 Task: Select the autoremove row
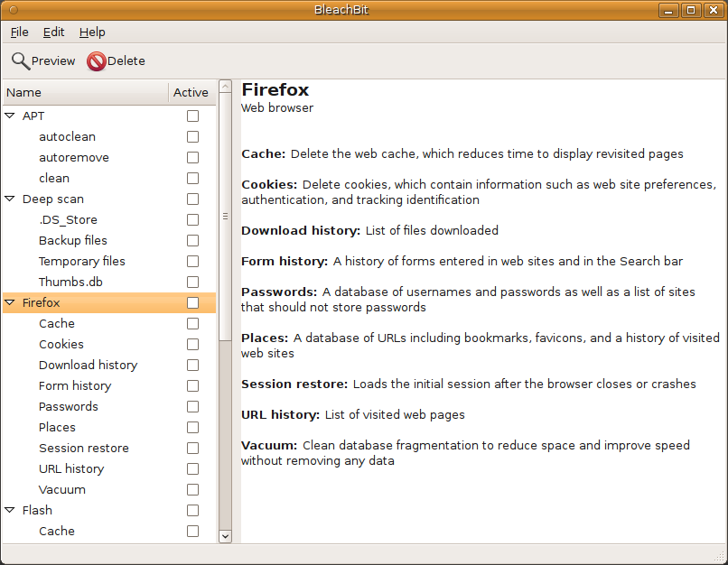click(109, 157)
